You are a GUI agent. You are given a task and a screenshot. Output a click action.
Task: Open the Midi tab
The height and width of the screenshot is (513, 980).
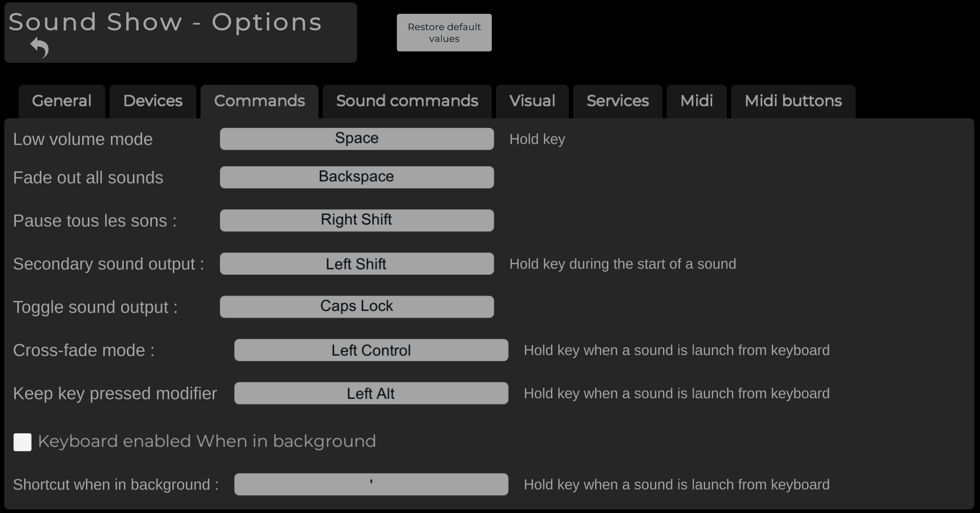696,101
